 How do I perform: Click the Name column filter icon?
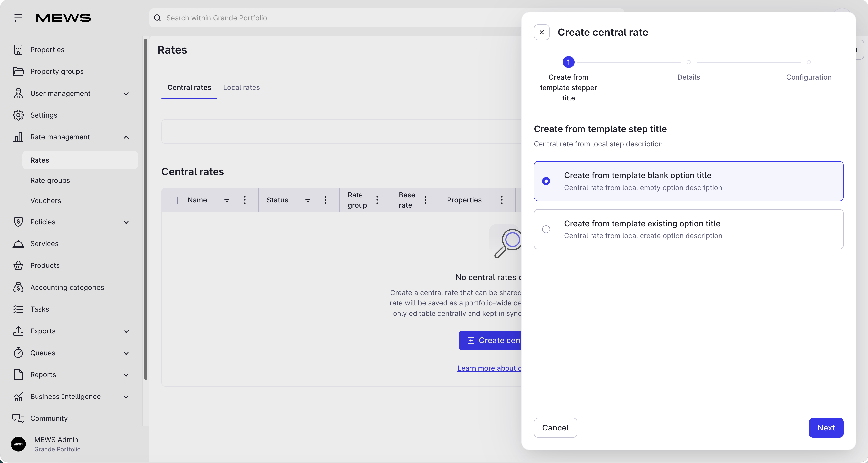click(x=227, y=200)
